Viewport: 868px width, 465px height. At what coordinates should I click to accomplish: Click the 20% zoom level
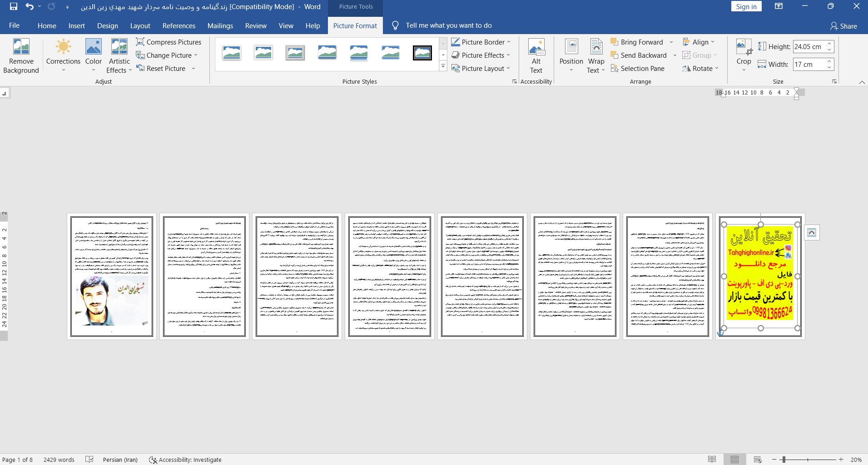(x=856, y=460)
